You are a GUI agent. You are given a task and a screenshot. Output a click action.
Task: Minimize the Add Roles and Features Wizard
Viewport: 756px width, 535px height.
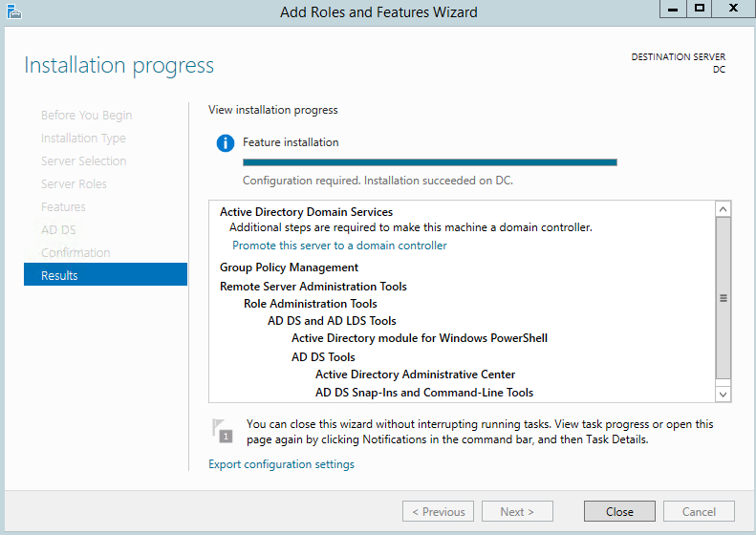(673, 9)
